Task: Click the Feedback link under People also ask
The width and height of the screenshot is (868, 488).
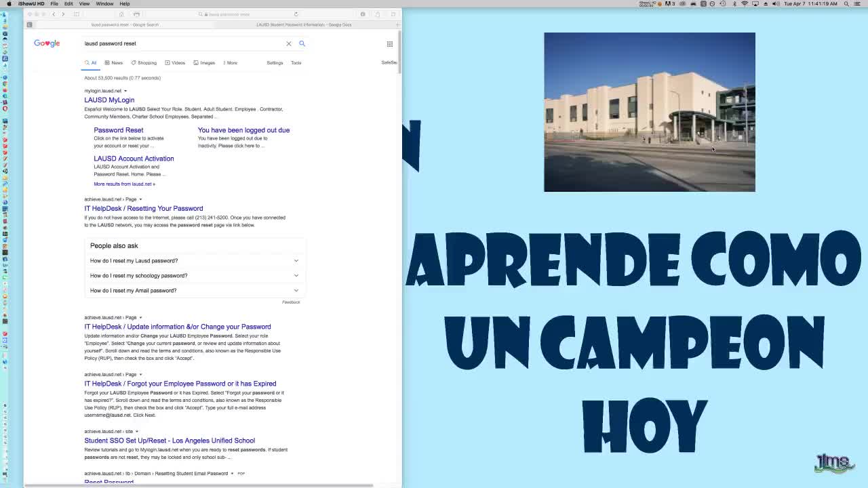Action: pos(291,302)
